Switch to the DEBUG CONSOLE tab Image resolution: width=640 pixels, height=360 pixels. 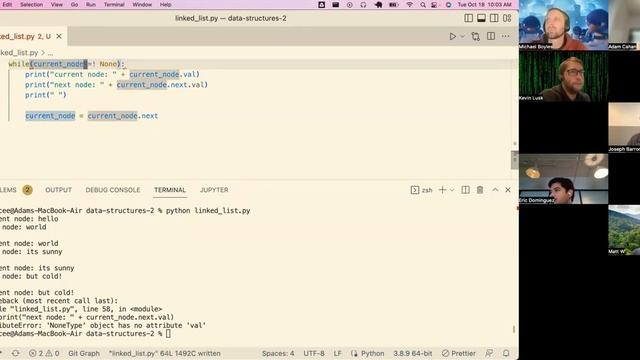click(113, 190)
